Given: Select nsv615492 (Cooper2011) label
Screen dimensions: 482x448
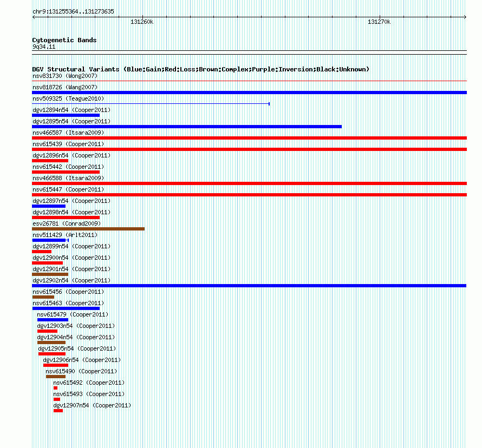Looking at the screenshot, I should click(89, 383).
